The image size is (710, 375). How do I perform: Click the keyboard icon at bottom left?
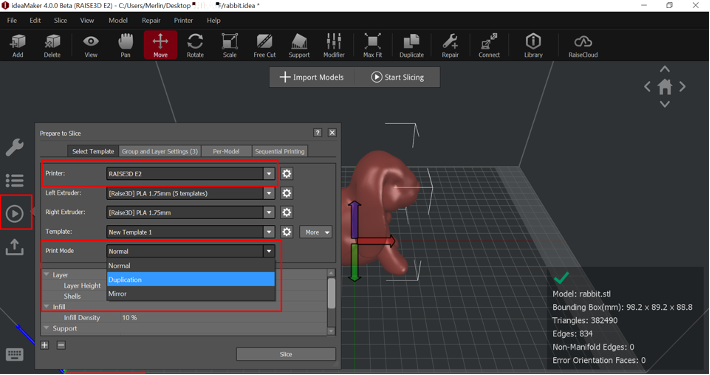tap(14, 354)
